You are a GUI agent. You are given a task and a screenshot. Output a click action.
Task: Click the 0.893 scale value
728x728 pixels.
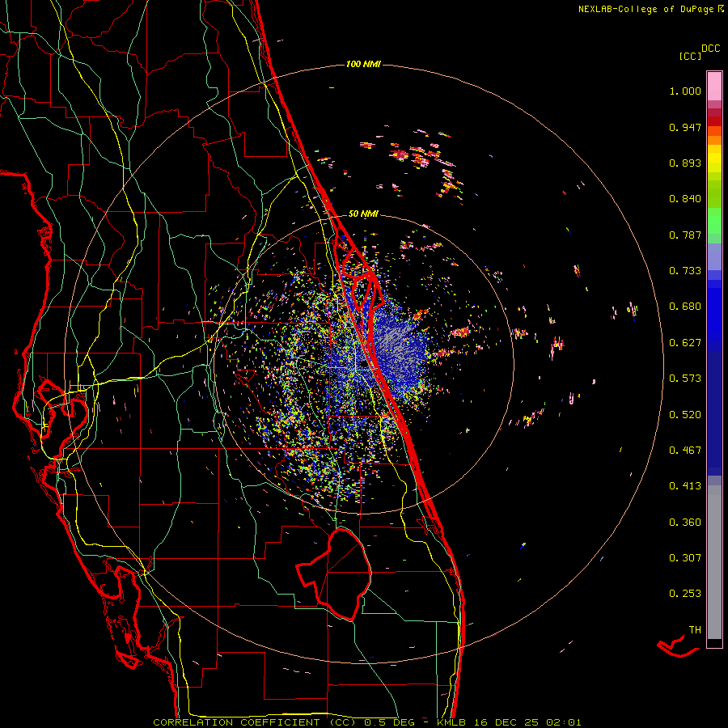[685, 163]
